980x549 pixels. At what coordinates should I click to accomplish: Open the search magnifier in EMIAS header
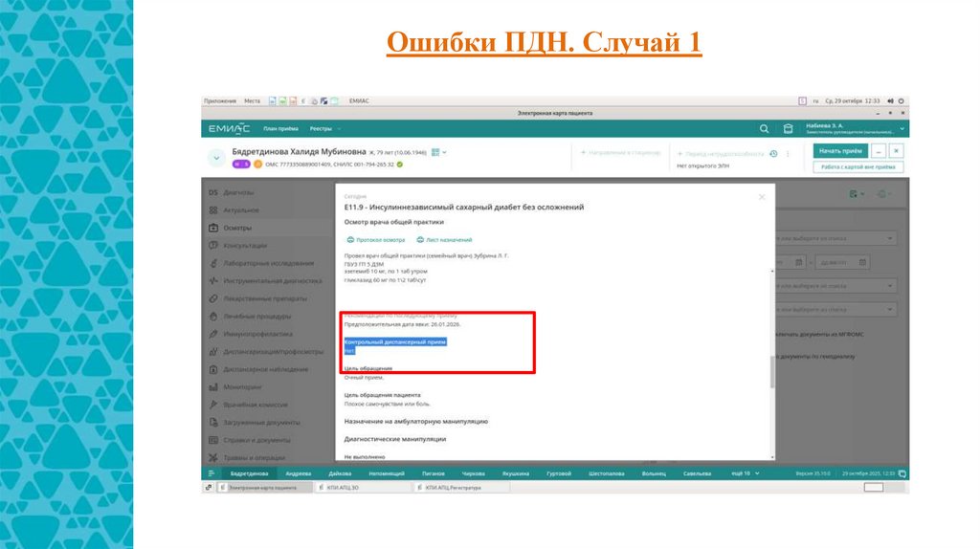[764, 129]
